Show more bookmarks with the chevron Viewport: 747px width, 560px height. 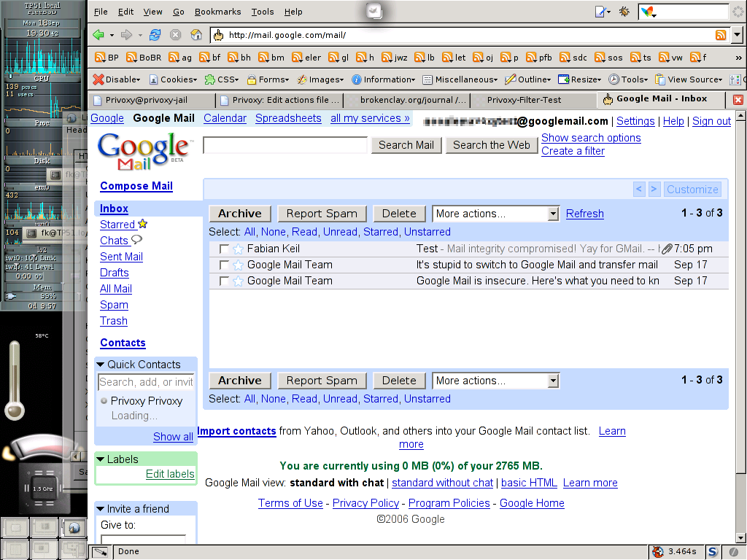(738, 58)
